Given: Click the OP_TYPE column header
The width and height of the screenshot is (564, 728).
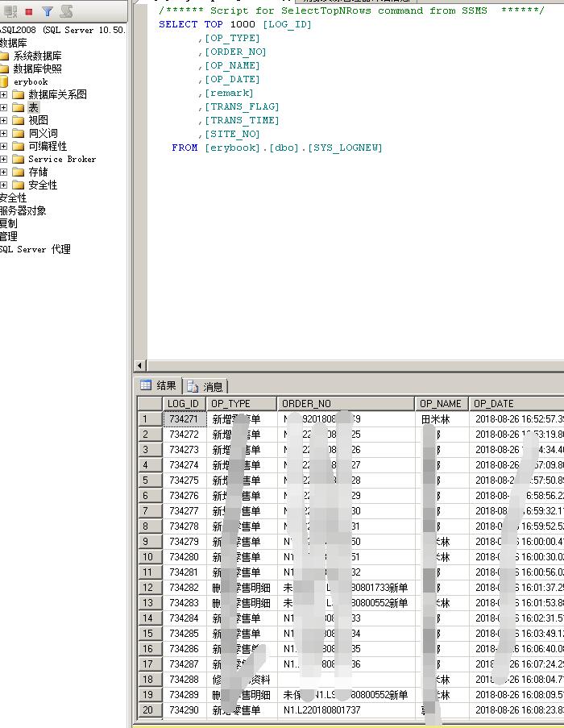Looking at the screenshot, I should (x=241, y=403).
